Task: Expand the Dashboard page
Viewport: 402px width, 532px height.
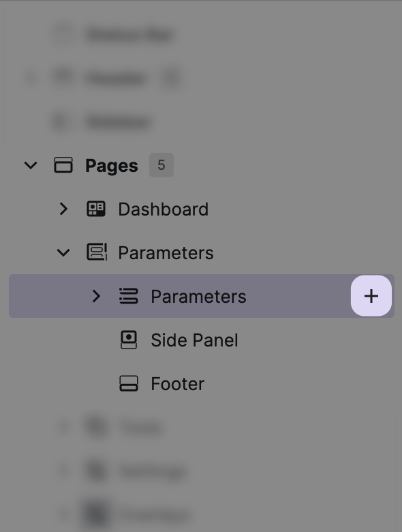Action: 64,209
